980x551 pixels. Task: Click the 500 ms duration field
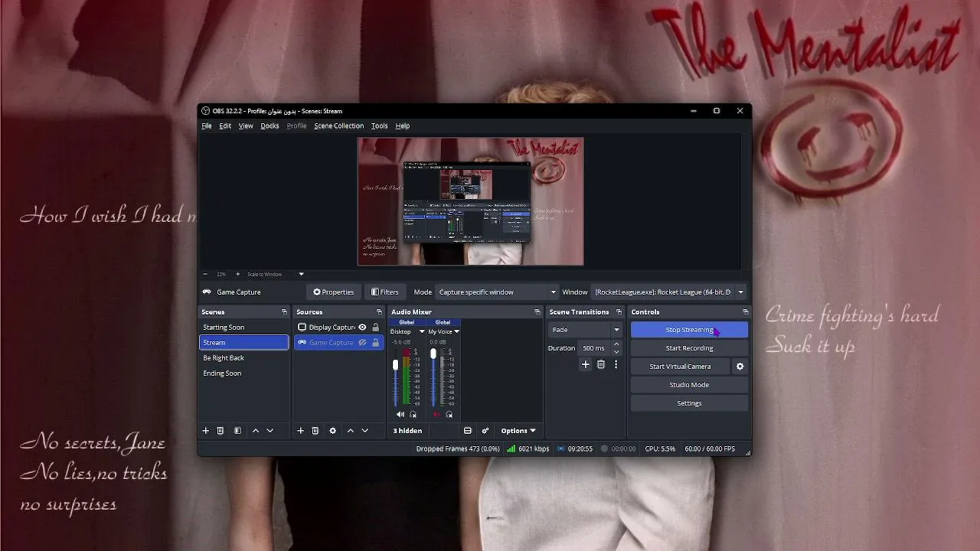tap(594, 348)
